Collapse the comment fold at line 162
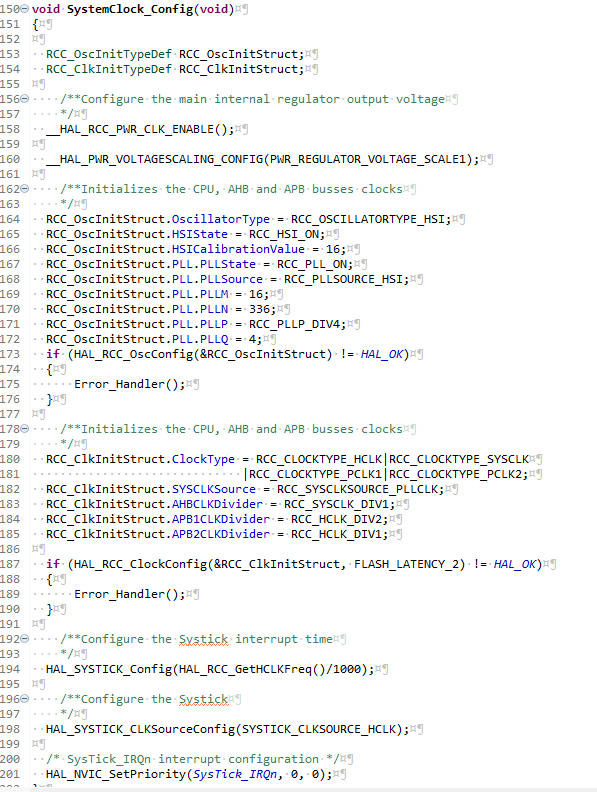The height and width of the screenshot is (792, 597). click(25, 189)
